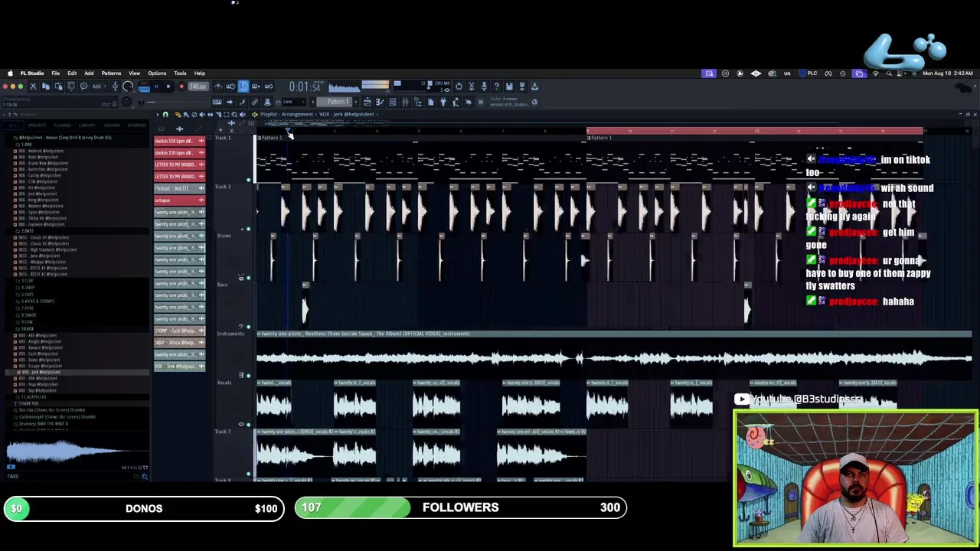The height and width of the screenshot is (551, 980).
Task: Open the Tools menu in the menu bar
Action: (180, 73)
